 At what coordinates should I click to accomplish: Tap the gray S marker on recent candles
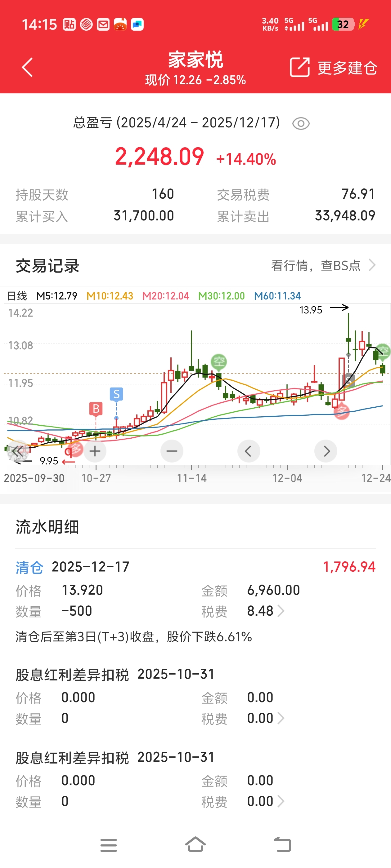point(348,380)
